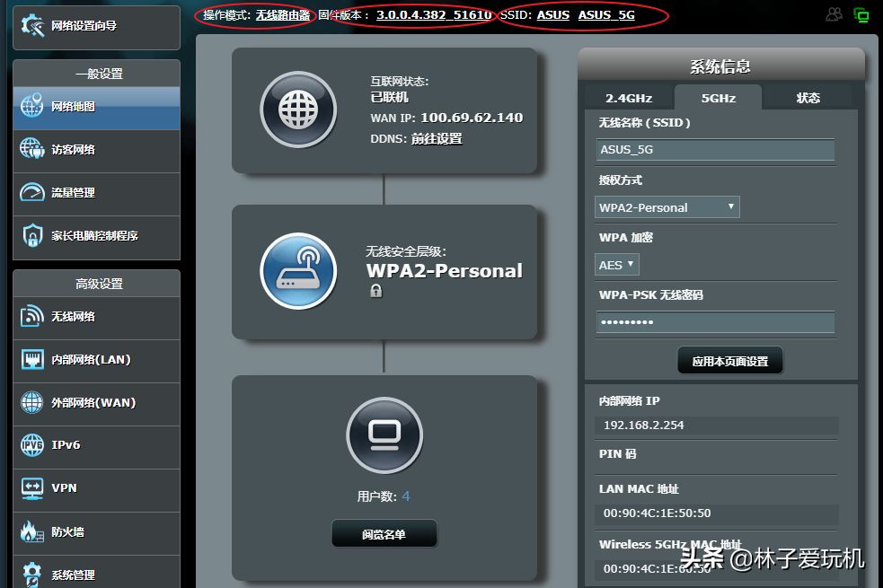Click the PIN 码 label
The width and height of the screenshot is (883, 588).
[x=618, y=454]
